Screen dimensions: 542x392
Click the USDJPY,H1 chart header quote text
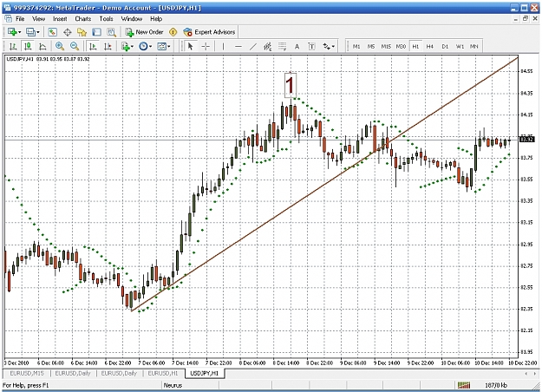tap(48, 59)
